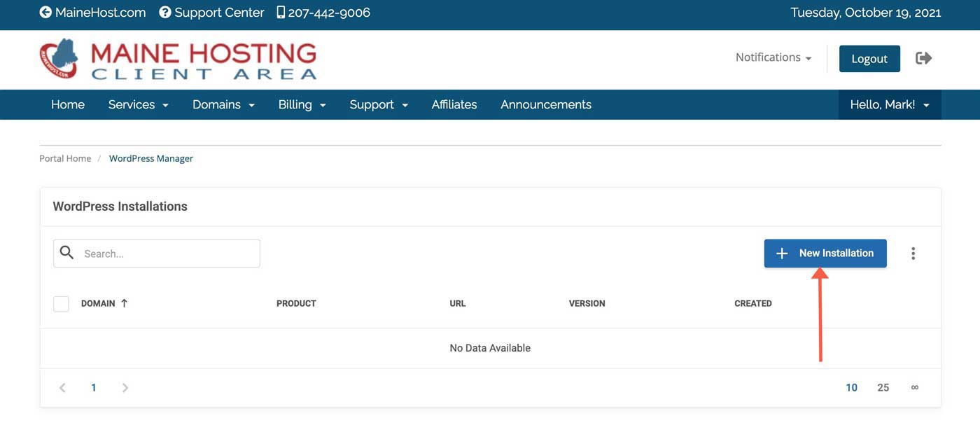Click the Logout button
This screenshot has height=437, width=980.
869,58
